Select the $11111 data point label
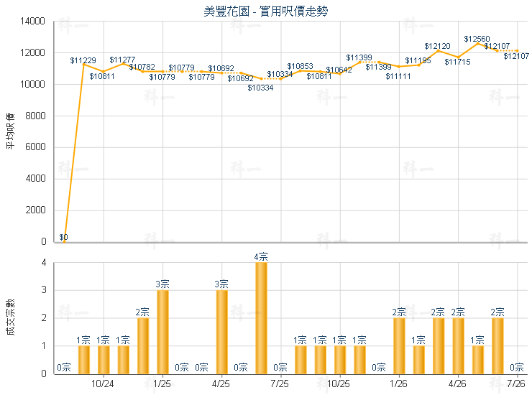Image resolution: width=532 pixels, height=395 pixels. [398, 76]
